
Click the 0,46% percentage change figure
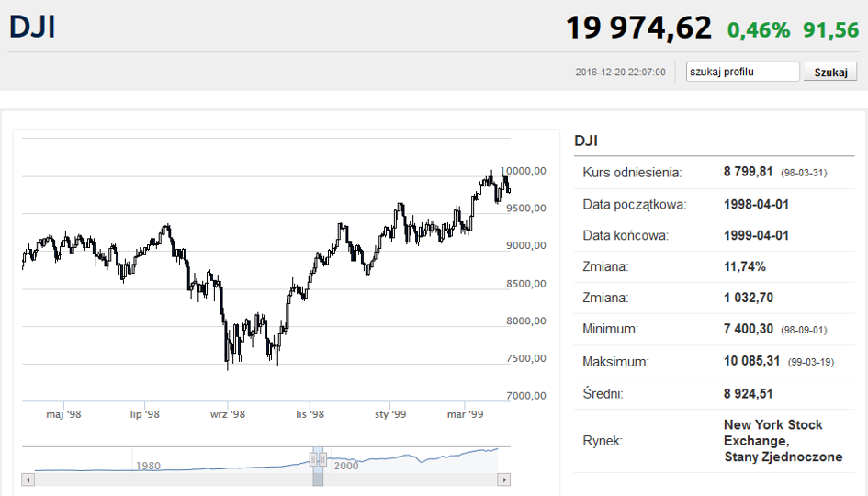759,30
